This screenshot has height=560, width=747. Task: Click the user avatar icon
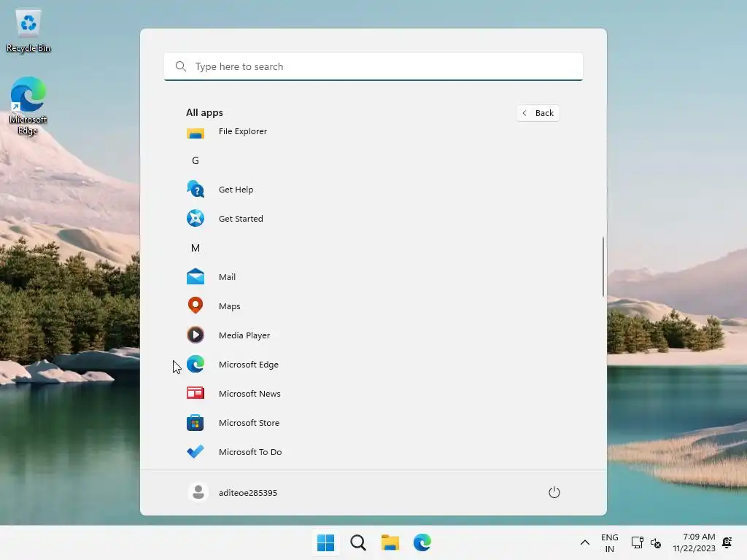[x=198, y=492]
